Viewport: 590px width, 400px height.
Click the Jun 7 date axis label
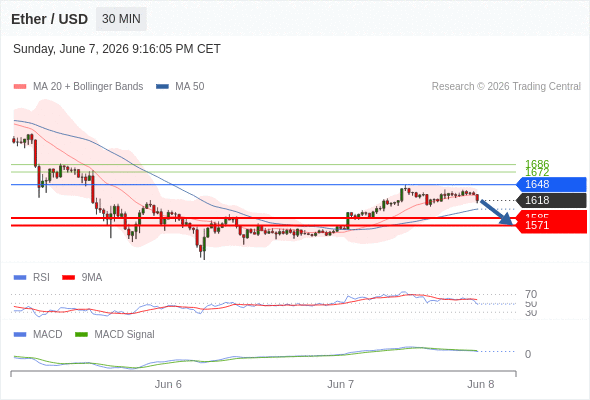click(340, 384)
